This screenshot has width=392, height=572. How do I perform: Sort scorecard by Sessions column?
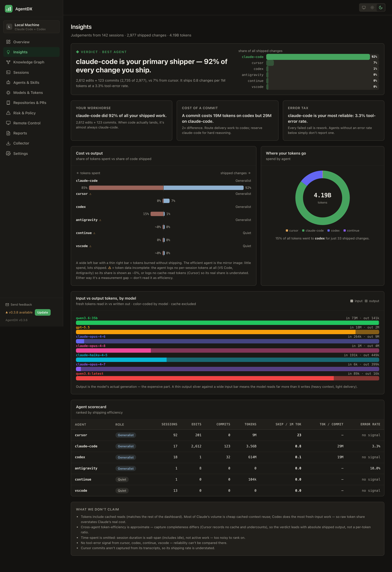[169, 424]
